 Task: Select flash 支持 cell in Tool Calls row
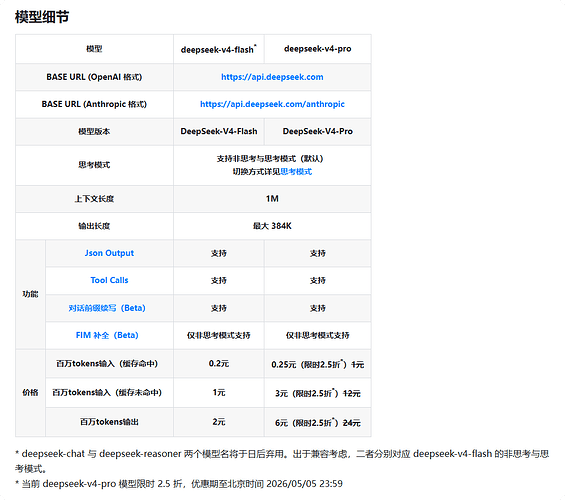pyautogui.click(x=219, y=280)
